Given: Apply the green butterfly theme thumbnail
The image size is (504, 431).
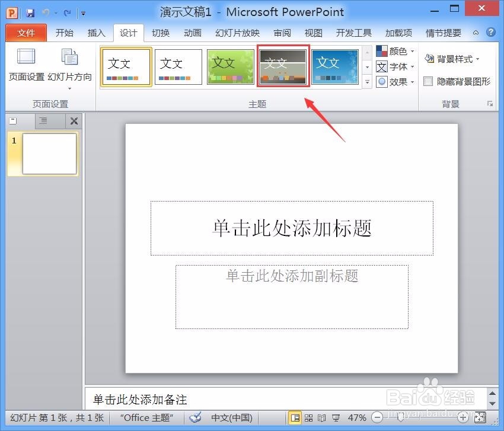Looking at the screenshot, I should [x=231, y=67].
